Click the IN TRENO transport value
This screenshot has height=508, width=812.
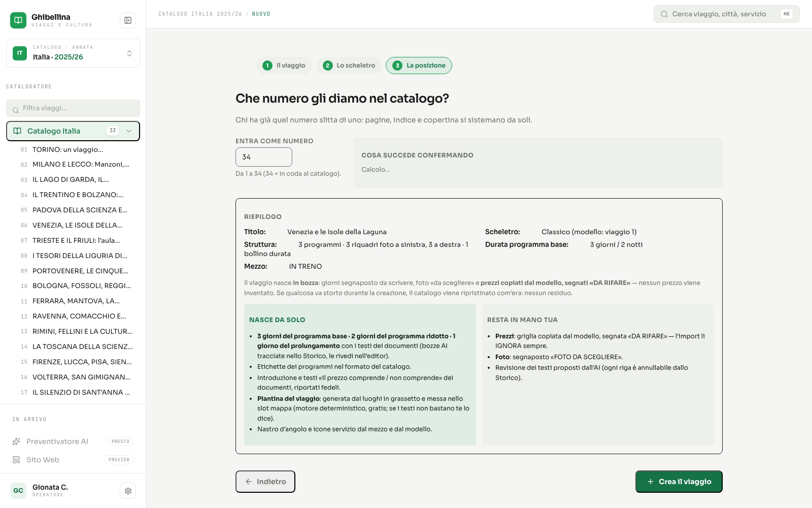pyautogui.click(x=306, y=267)
